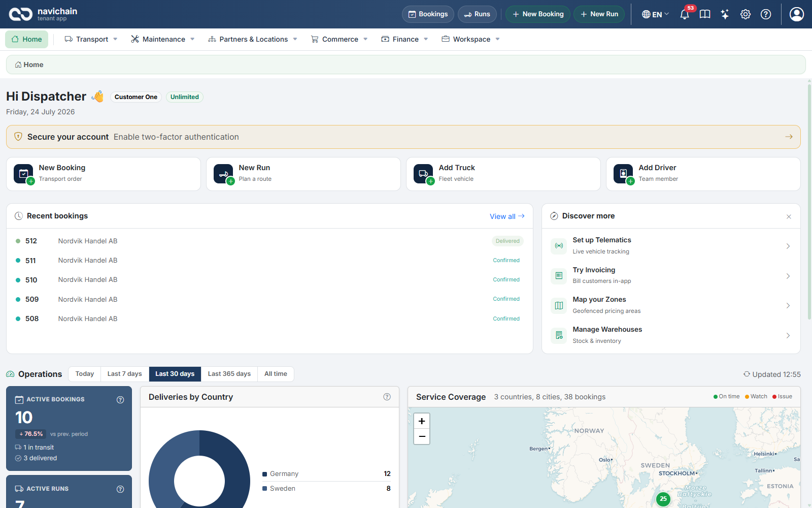This screenshot has width=812, height=508.
Task: Click the navichain logo
Action: [43, 14]
